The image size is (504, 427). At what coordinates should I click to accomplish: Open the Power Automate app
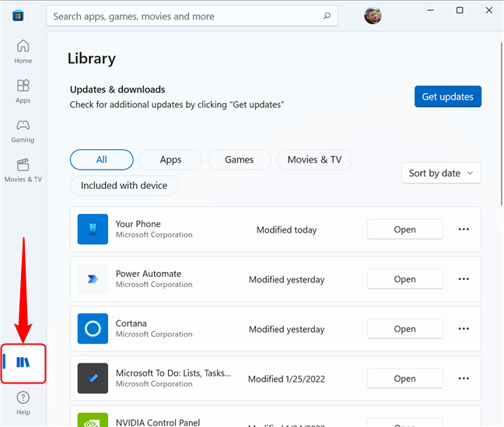click(405, 279)
